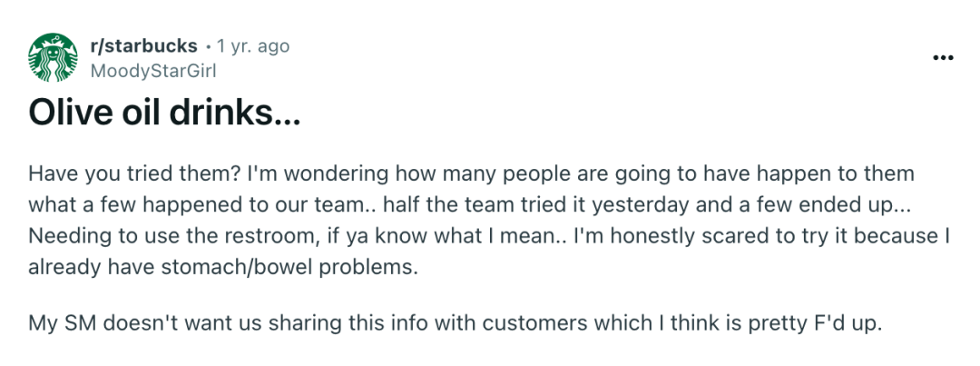The image size is (980, 366).
Task: Click the '1 yr. ago' timestamp
Action: [252, 45]
